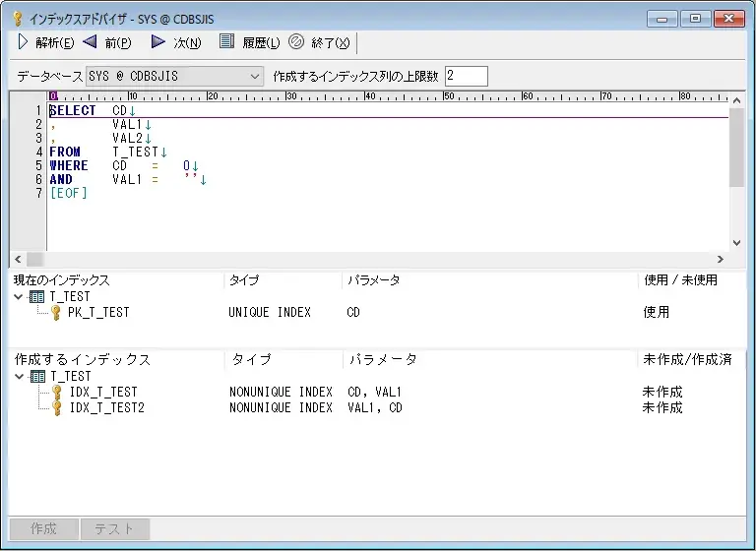Click T_TEST table icon in current indexes
The image size is (756, 551).
(37, 296)
